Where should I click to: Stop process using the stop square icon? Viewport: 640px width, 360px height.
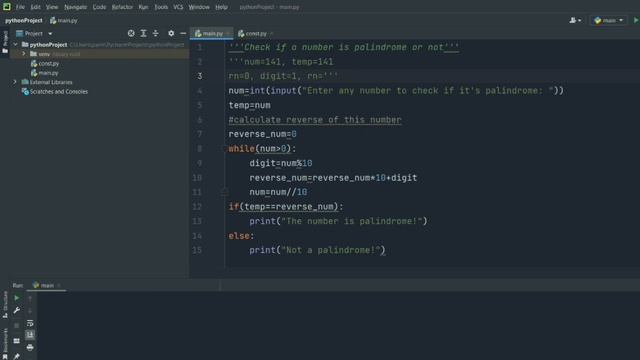tap(16, 325)
